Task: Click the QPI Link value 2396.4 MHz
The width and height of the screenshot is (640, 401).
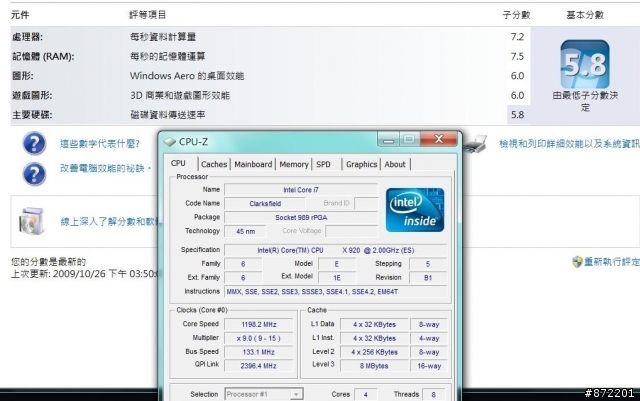Action: [x=259, y=366]
